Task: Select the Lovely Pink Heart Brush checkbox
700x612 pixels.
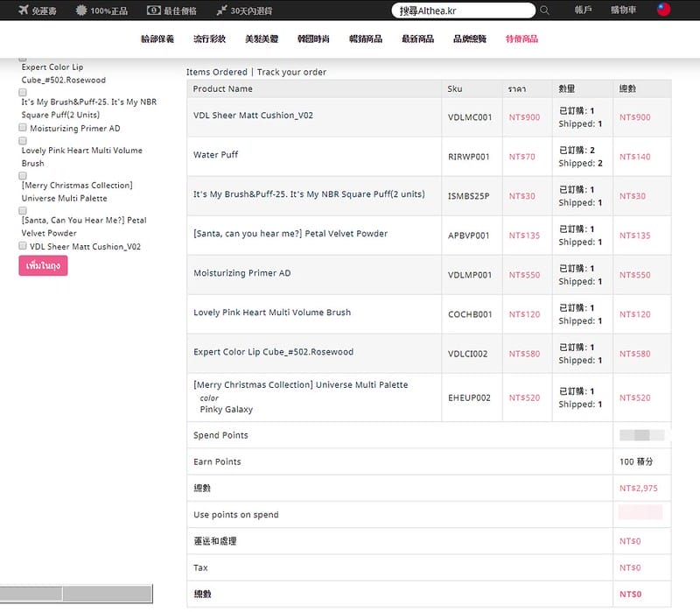Action: point(23,140)
